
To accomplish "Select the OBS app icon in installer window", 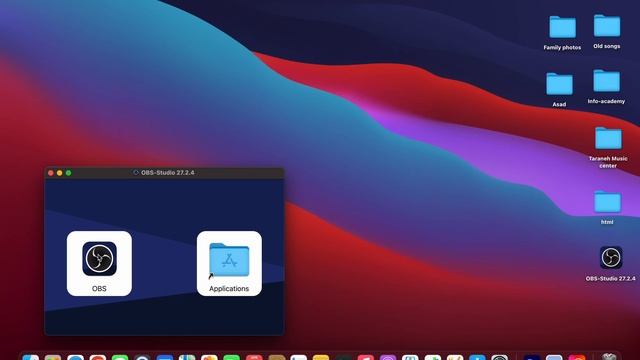I will (99, 259).
